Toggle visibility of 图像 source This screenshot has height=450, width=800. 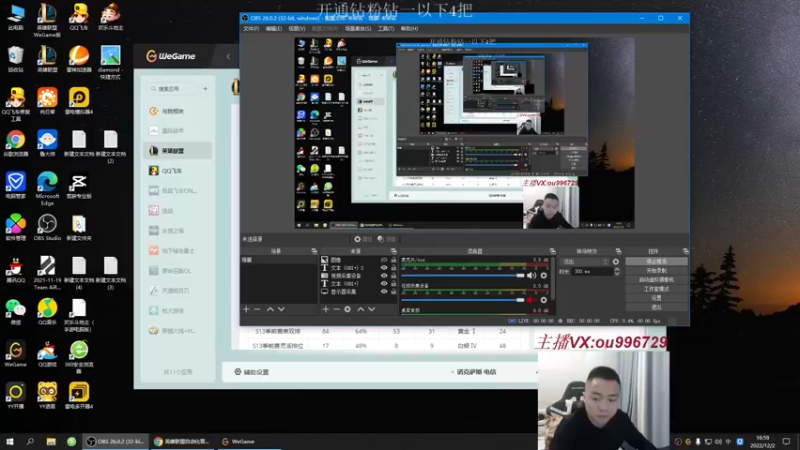point(384,260)
